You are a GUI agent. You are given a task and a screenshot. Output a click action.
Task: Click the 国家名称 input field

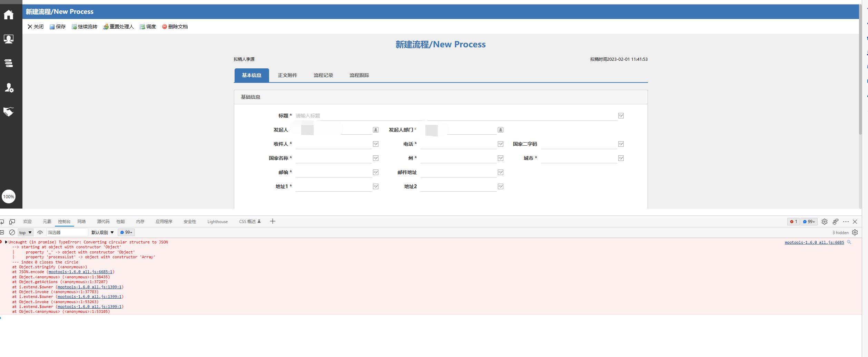[x=334, y=158]
